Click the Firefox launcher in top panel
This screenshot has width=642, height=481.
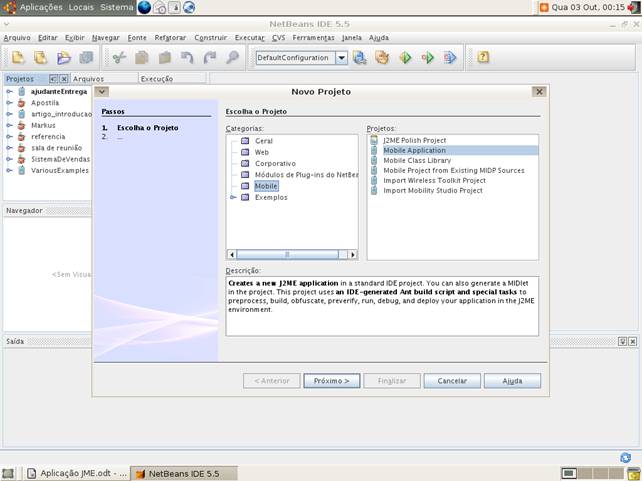(144, 7)
